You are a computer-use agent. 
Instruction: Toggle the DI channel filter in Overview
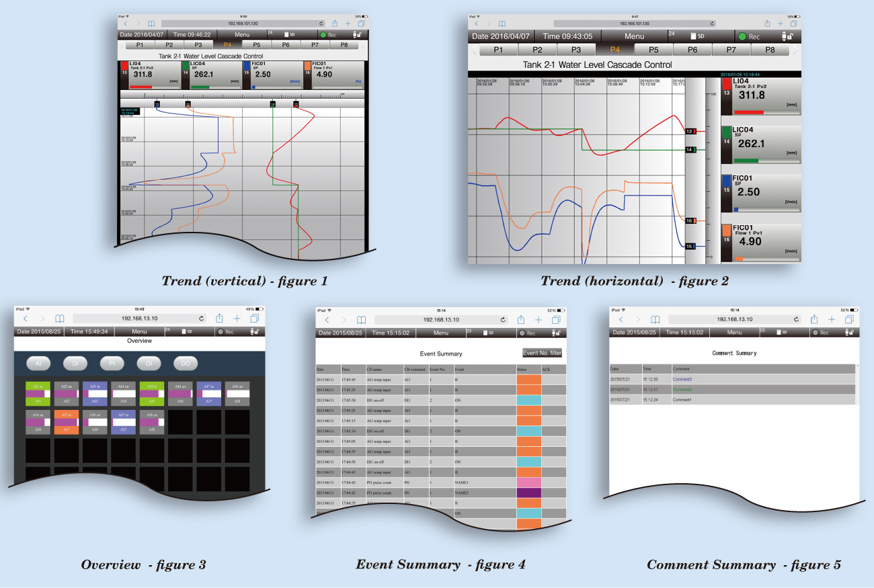(75, 364)
